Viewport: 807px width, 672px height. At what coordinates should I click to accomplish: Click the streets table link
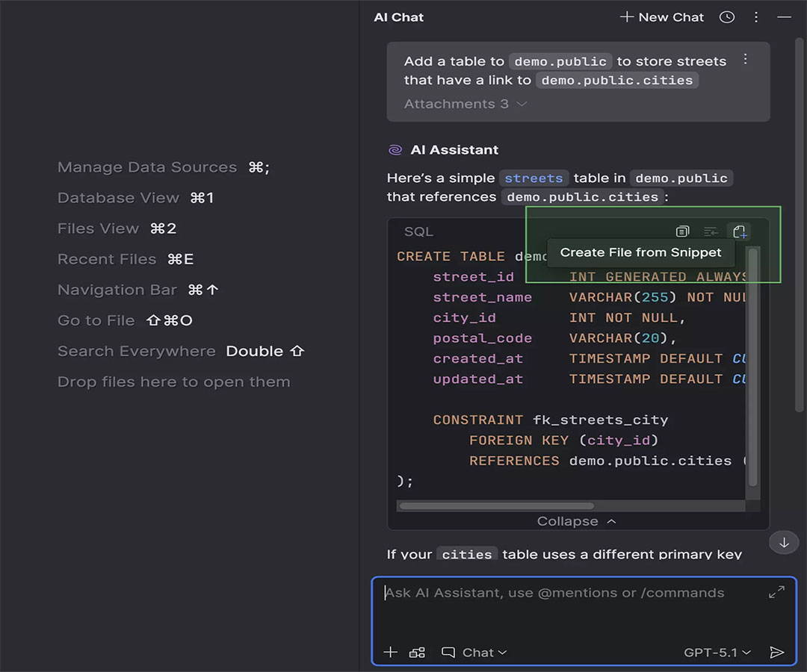point(534,178)
